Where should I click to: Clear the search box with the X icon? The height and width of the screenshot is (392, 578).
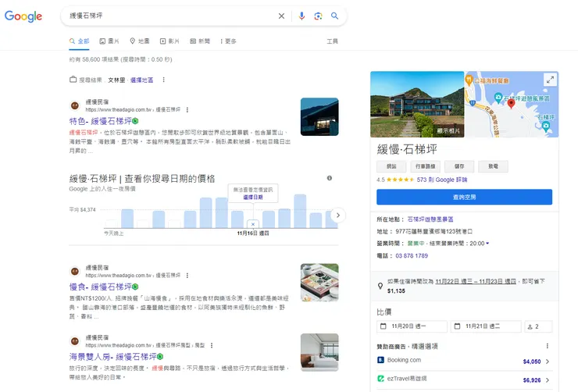[281, 16]
